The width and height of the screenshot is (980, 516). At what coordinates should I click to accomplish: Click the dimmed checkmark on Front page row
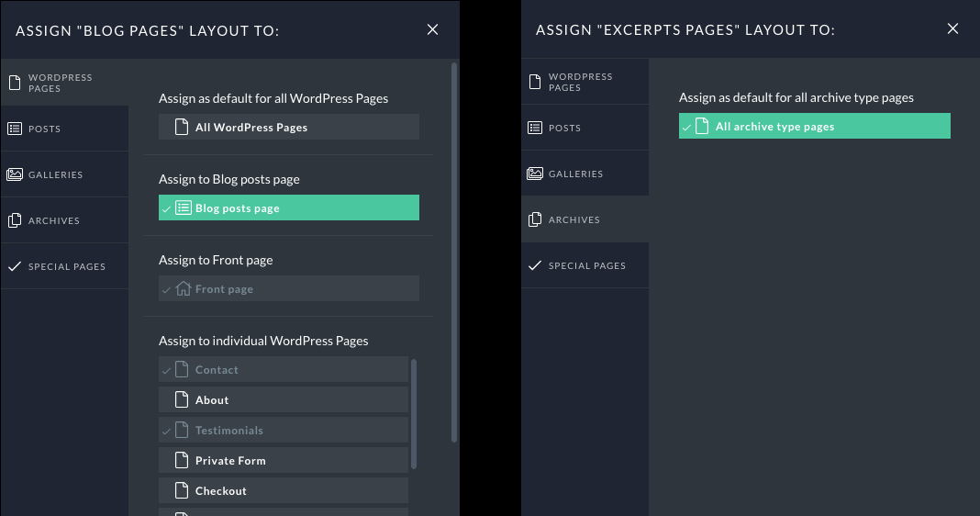coord(166,289)
